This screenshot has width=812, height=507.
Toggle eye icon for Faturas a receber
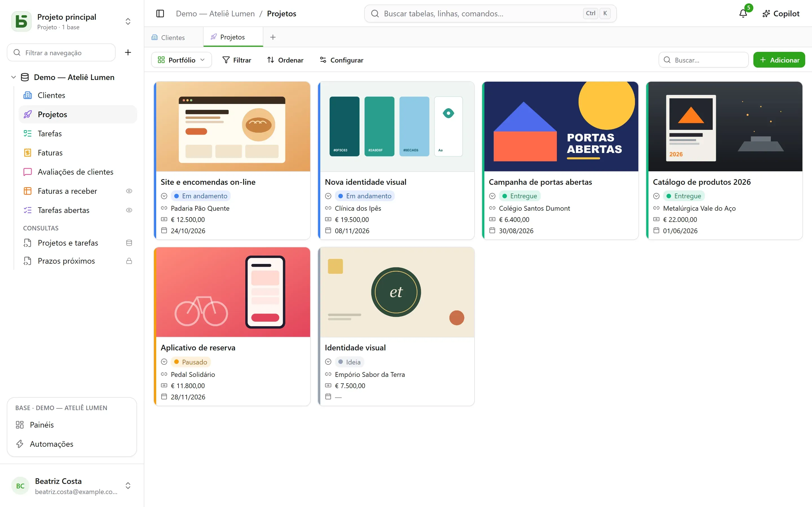[129, 191]
